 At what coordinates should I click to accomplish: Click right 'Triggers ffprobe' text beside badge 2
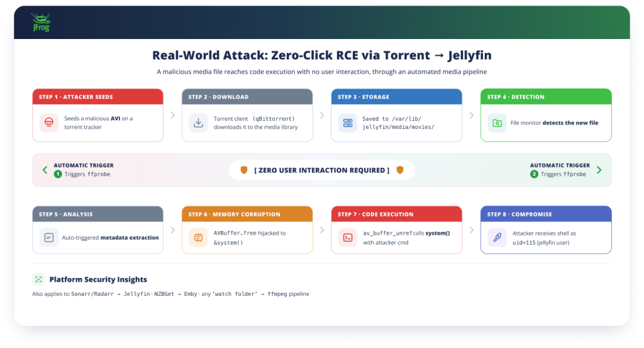(x=563, y=174)
